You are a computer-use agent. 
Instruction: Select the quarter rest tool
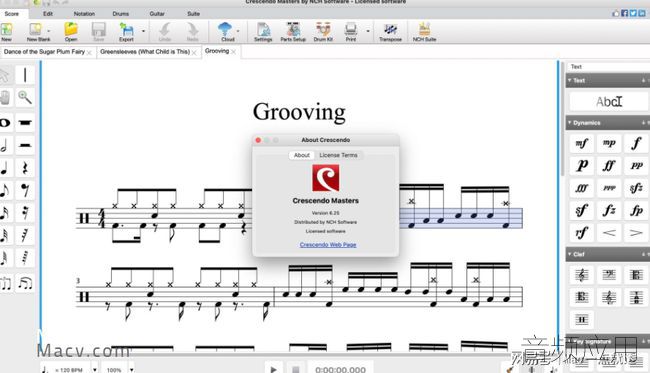click(x=25, y=168)
